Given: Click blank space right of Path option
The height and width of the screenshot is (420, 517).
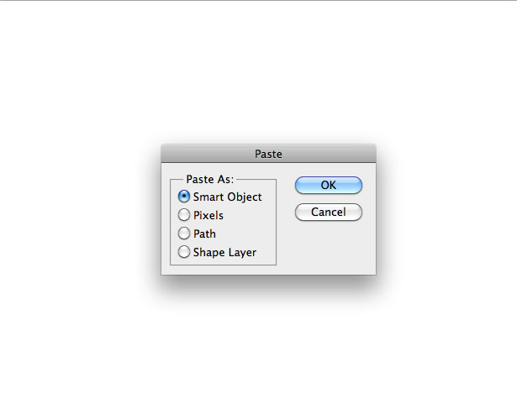Looking at the screenshot, I should 244,234.
